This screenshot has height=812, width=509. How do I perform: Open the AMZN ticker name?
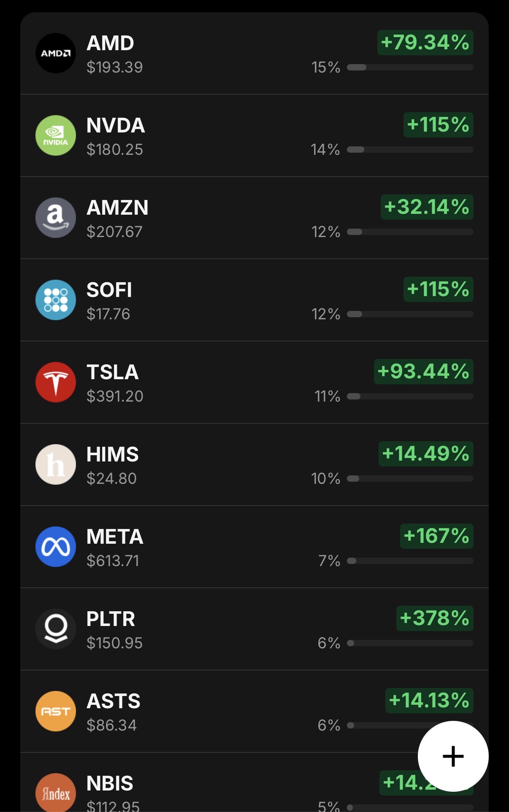(x=118, y=208)
